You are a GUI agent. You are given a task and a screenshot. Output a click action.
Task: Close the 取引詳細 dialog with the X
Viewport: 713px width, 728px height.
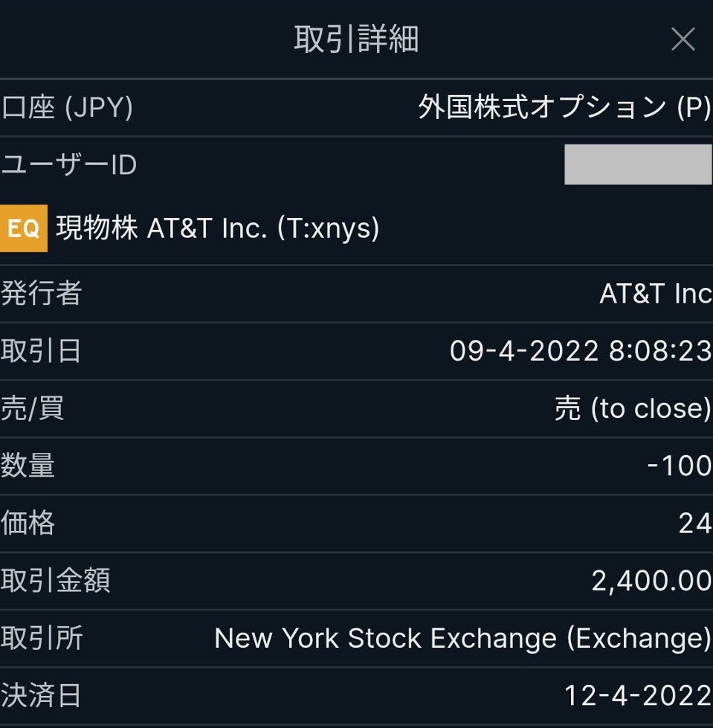(683, 39)
